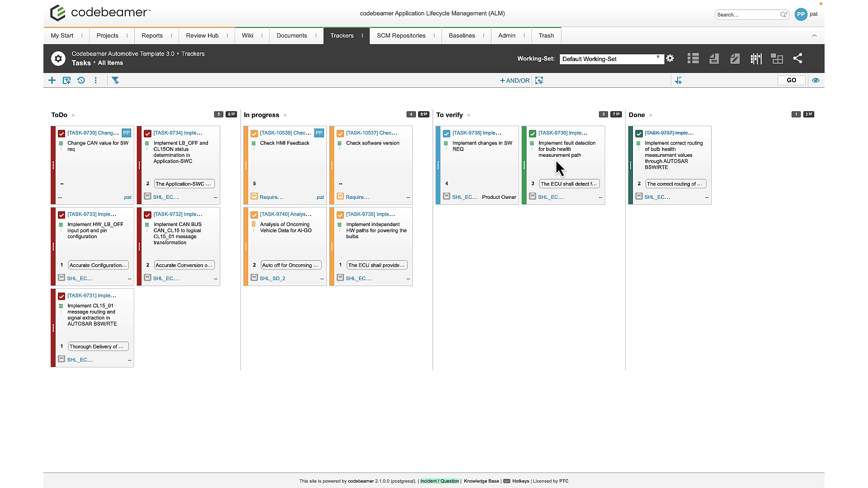Viewport: 868px width, 488px height.
Task: Expand the In progress column header chevron
Action: click(x=284, y=115)
